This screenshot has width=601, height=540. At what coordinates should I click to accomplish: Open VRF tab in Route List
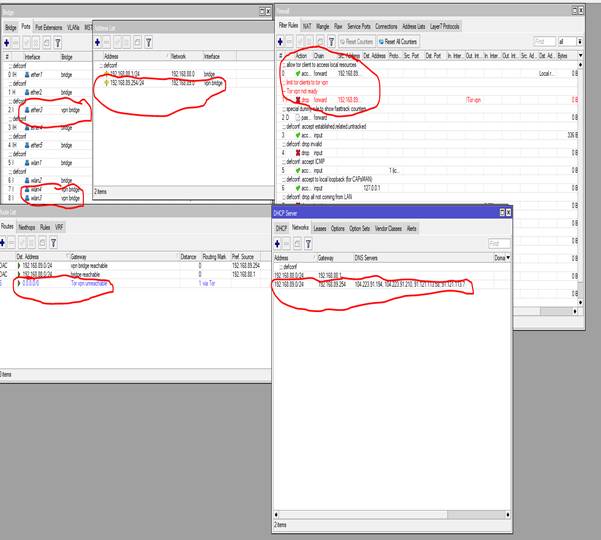coord(59,227)
